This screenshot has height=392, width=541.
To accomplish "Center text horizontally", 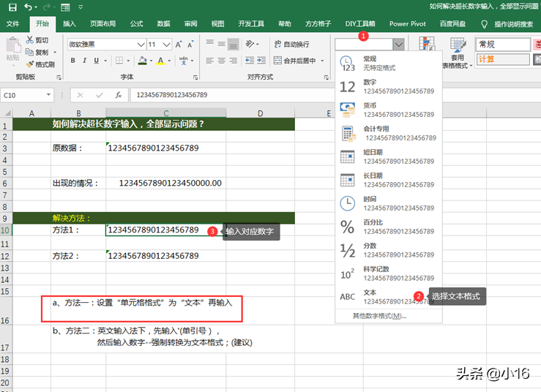I will pos(222,61).
